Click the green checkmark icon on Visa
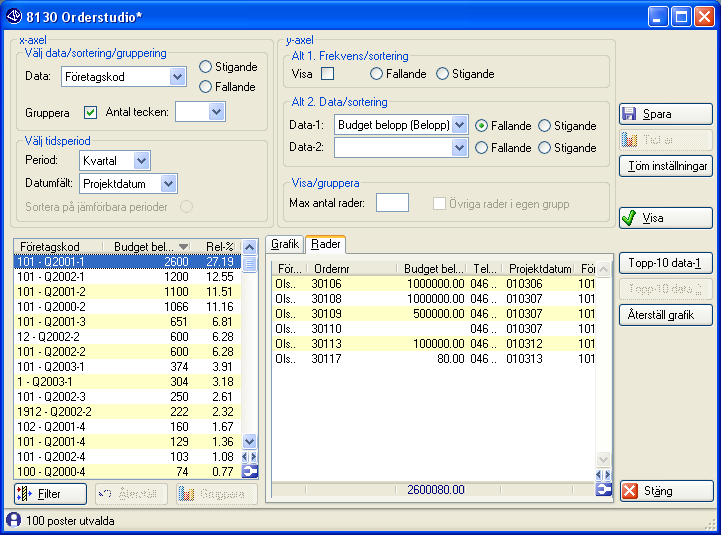This screenshot has width=721, height=535. (629, 218)
